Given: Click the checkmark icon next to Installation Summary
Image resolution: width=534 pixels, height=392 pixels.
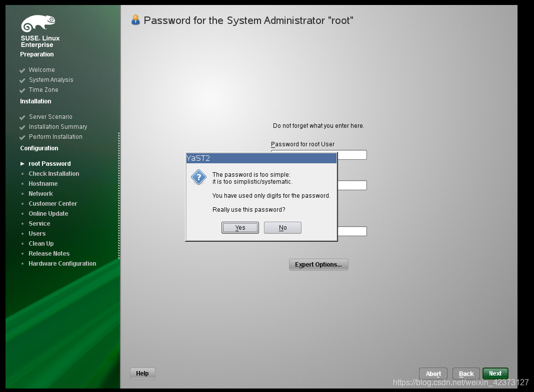Looking at the screenshot, I should point(22,127).
